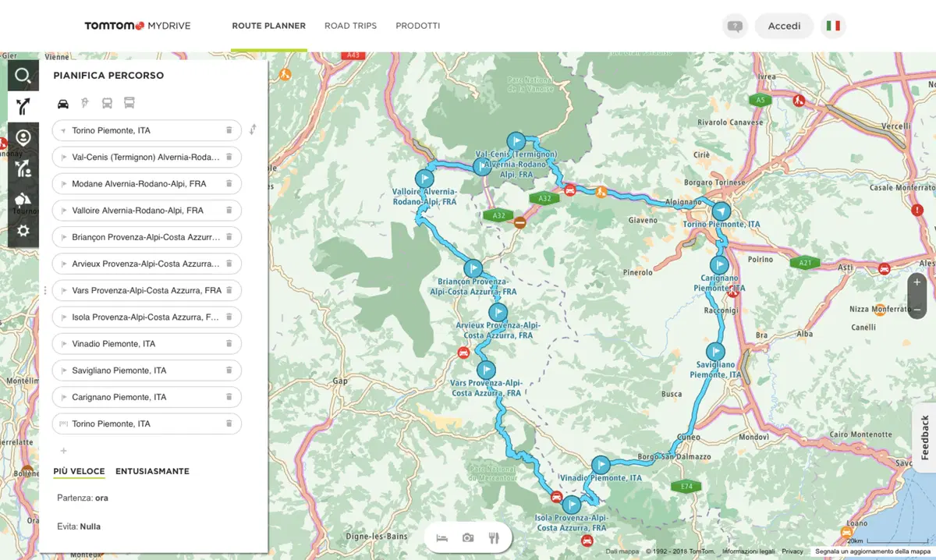936x560 pixels.
Task: Edit the Carignano Piemonte stop field
Action: (147, 397)
